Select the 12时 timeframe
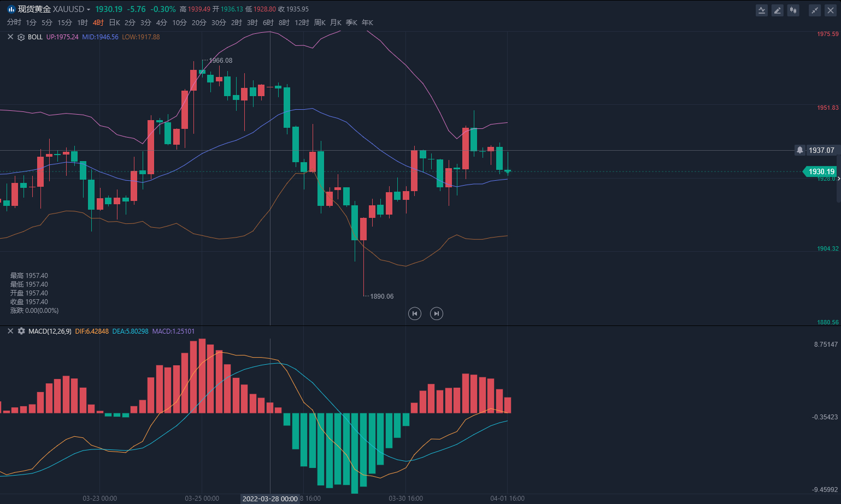 click(x=302, y=22)
